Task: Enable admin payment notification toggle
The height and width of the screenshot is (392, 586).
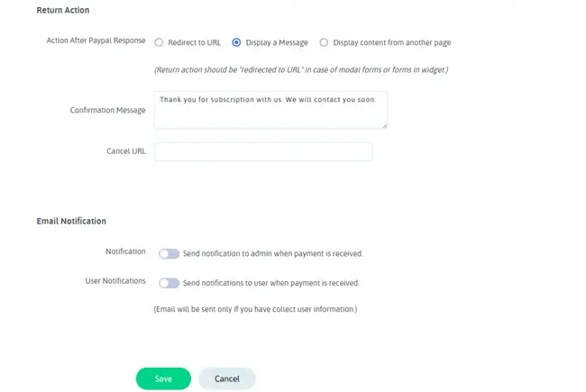Action: point(169,254)
